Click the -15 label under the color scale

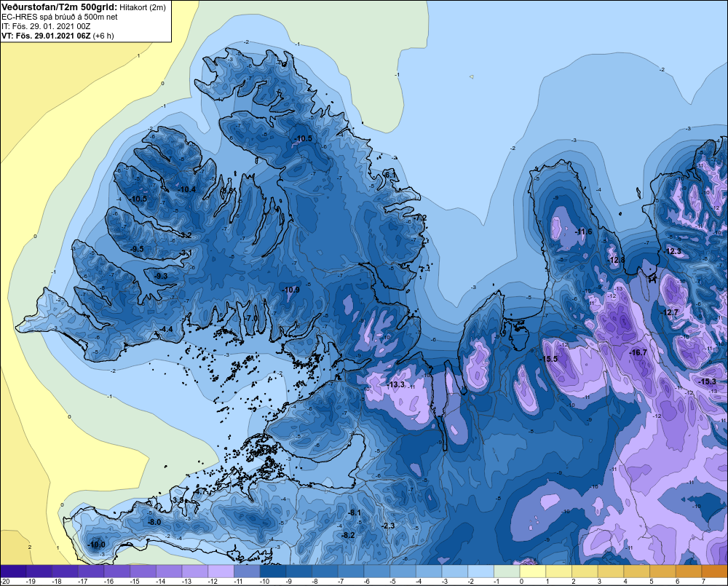[x=135, y=582]
